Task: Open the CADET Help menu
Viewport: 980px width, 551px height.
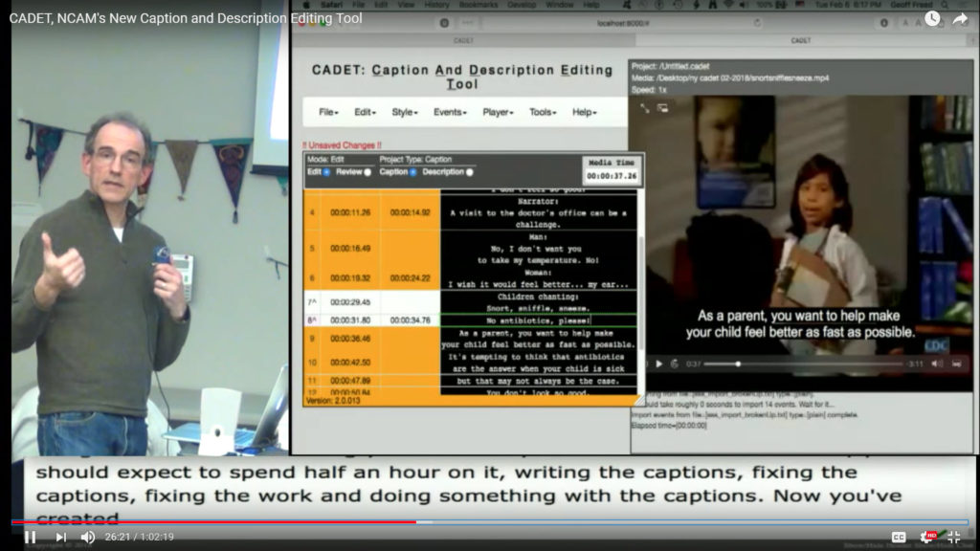Action: click(x=585, y=113)
